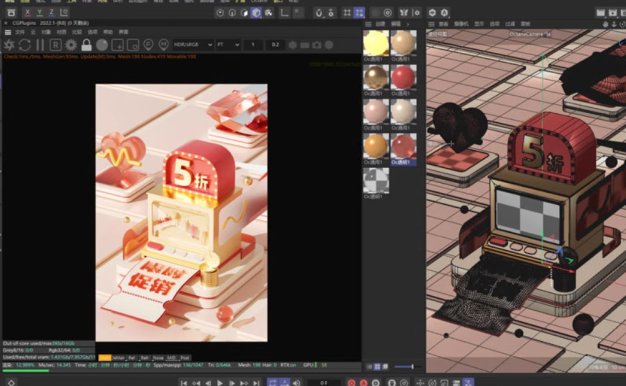Activate the highlighted perspective cube mode icon
Image resolution: width=626 pixels, height=386 pixels.
click(x=256, y=13)
